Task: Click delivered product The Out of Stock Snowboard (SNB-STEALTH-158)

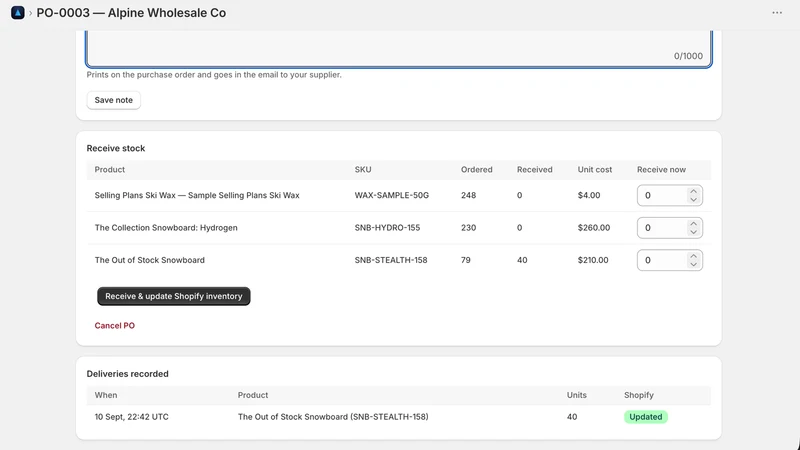Action: coord(333,417)
